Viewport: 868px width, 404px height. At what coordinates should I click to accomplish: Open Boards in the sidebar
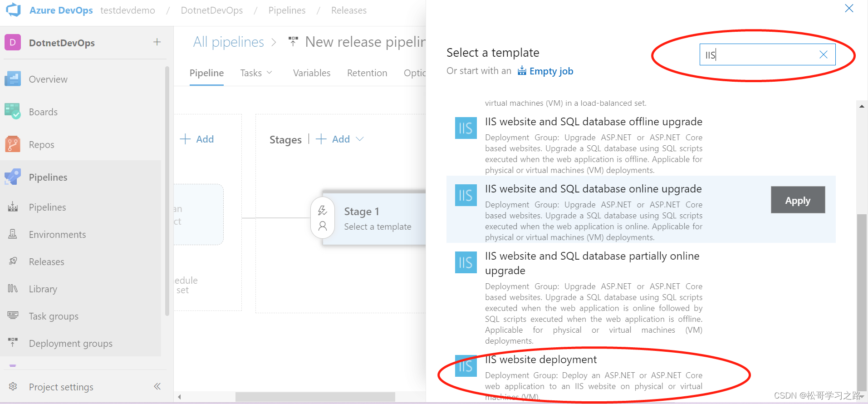[43, 112]
